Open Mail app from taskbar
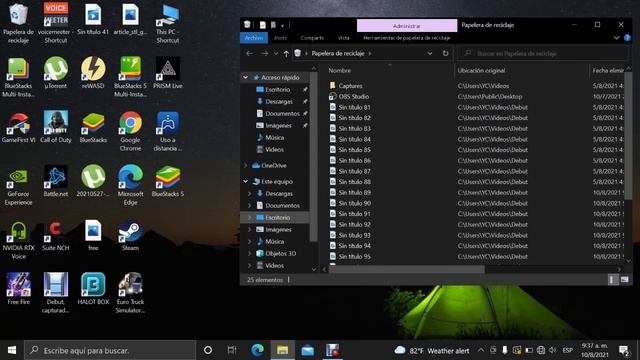 308,350
